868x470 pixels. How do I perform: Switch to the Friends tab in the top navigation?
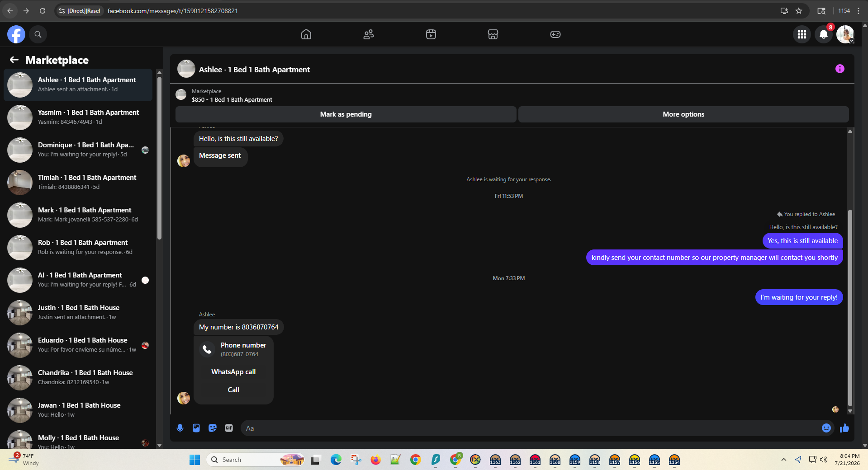click(x=369, y=34)
